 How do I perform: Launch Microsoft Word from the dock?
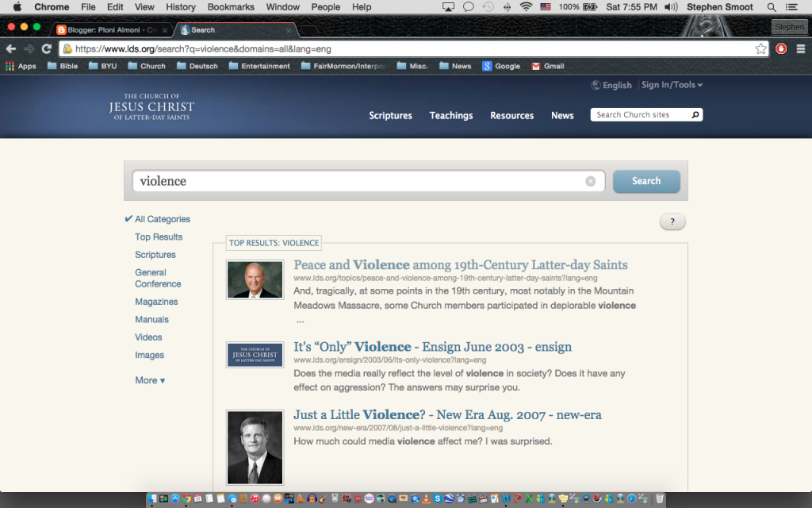click(x=506, y=498)
